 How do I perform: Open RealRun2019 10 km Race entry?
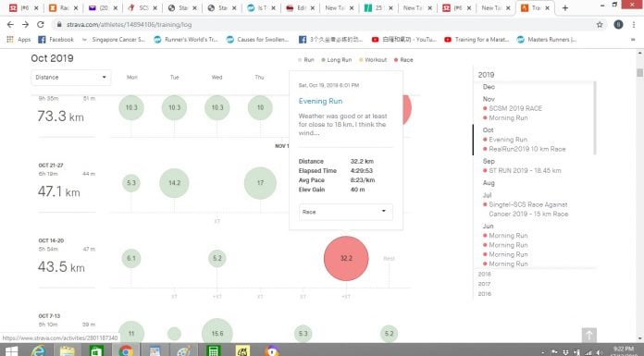[x=526, y=149]
